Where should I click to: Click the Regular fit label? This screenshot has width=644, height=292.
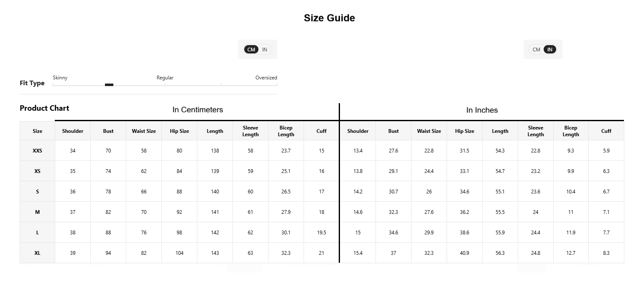[165, 78]
